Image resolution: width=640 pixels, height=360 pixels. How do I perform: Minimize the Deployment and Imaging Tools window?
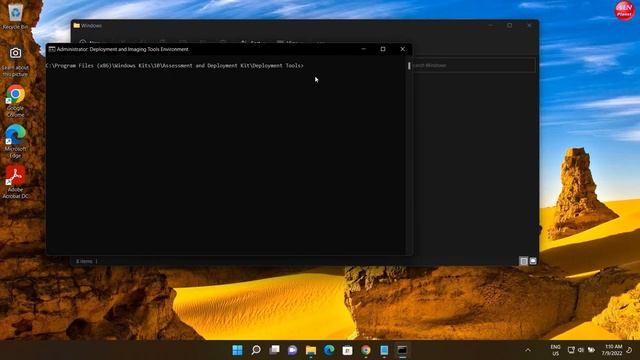363,49
